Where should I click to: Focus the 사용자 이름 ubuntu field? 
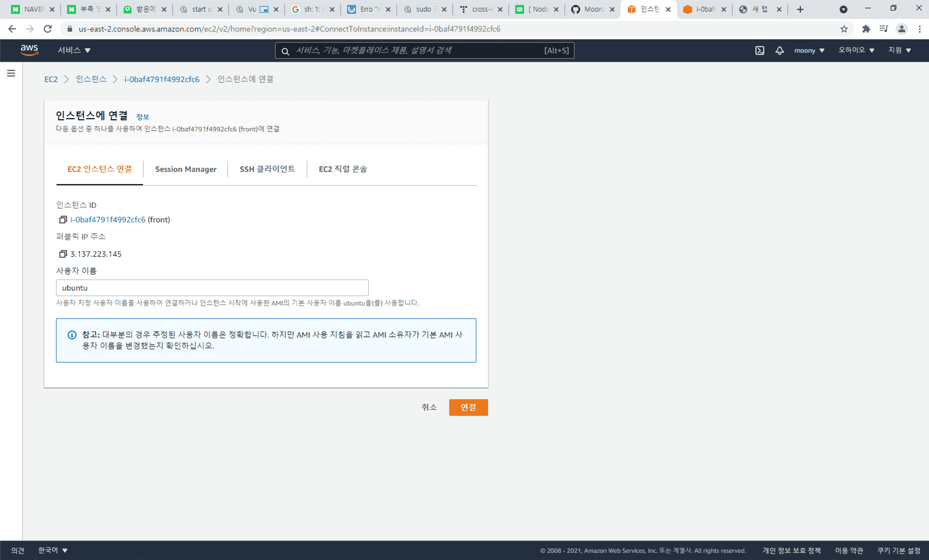coord(212,288)
